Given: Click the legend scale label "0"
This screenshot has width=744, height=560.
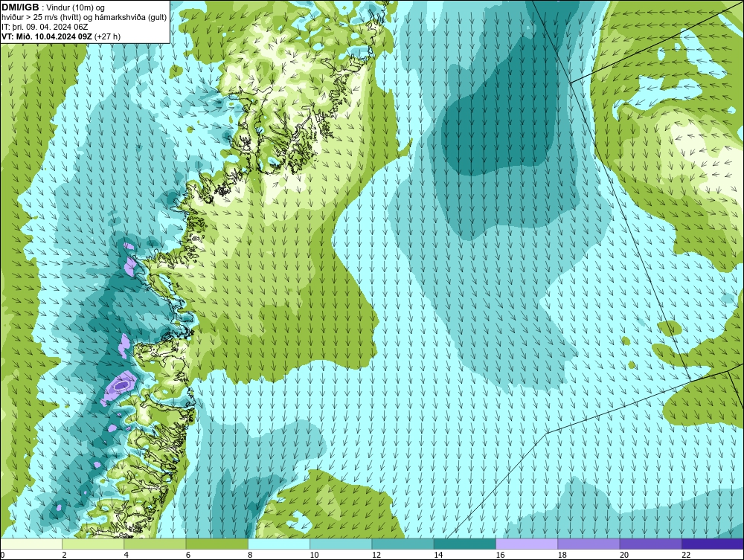Looking at the screenshot, I should click(2, 556).
